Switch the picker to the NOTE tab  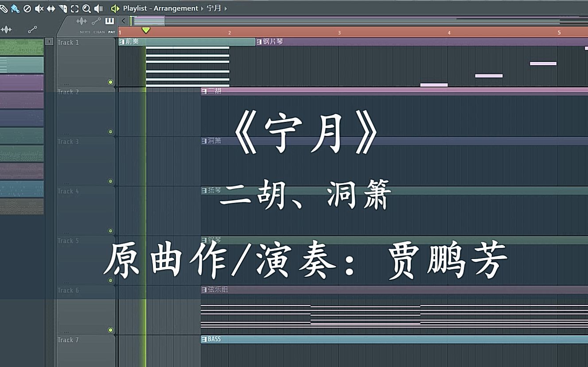click(x=85, y=32)
